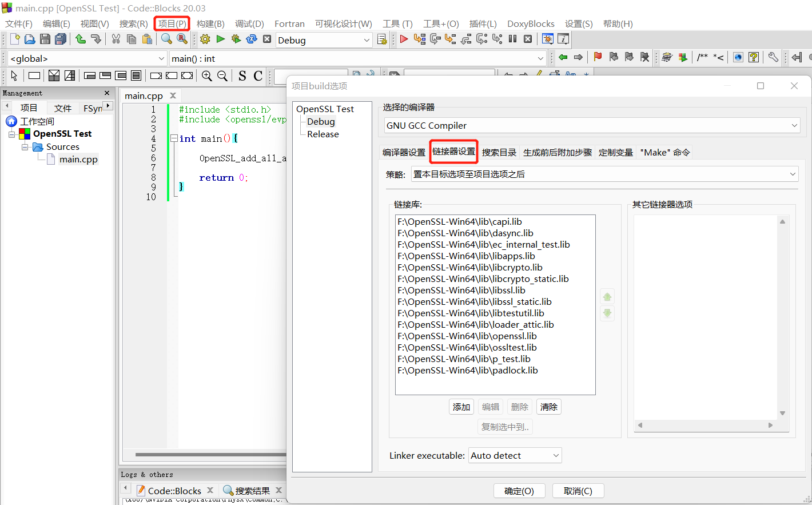812x505 pixels.
Task: Confirm settings with 确定(O)
Action: click(519, 491)
